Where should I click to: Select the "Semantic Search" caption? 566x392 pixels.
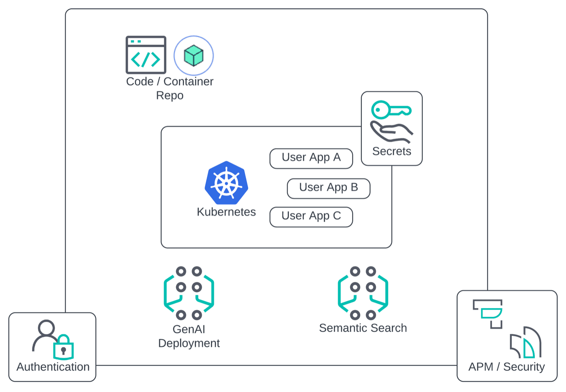[363, 328]
